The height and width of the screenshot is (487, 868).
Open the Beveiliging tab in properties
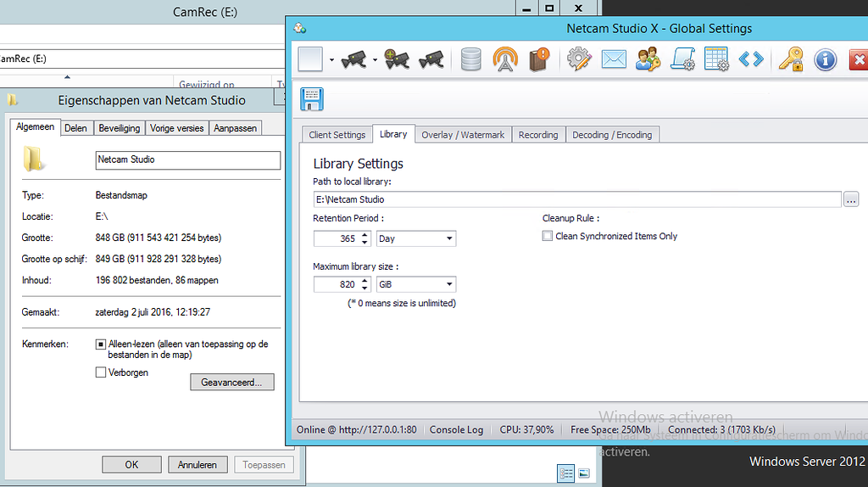[119, 128]
